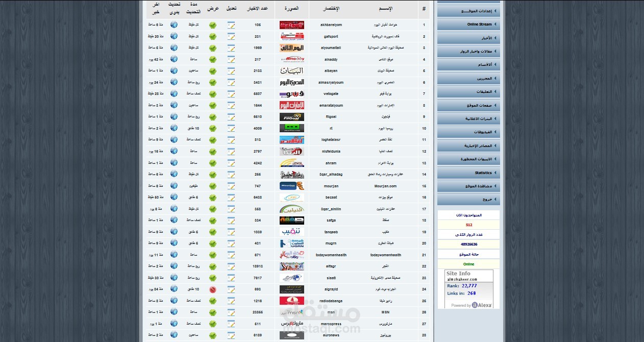
Task: Toggle green display status for alyoumaltali
Action: pos(213,47)
